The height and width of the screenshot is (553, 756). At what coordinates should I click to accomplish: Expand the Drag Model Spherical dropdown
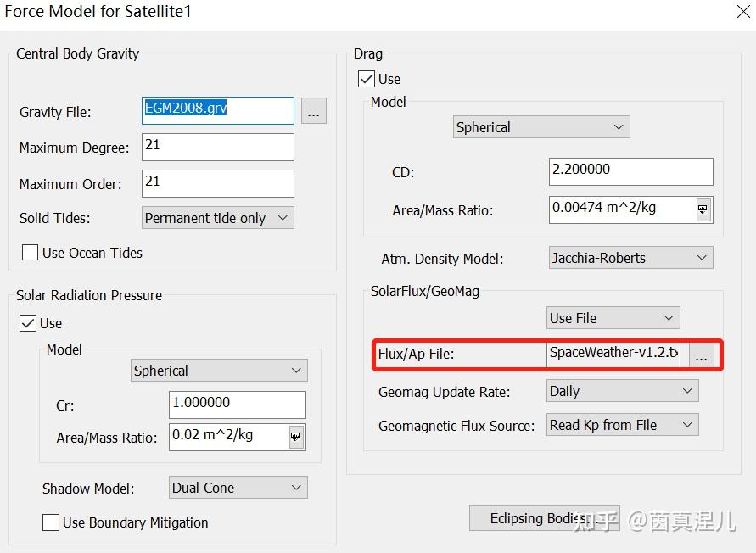tap(540, 127)
